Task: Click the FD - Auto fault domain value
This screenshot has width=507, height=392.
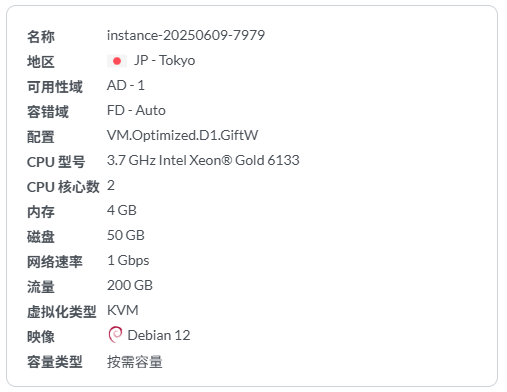Action: click(x=136, y=110)
